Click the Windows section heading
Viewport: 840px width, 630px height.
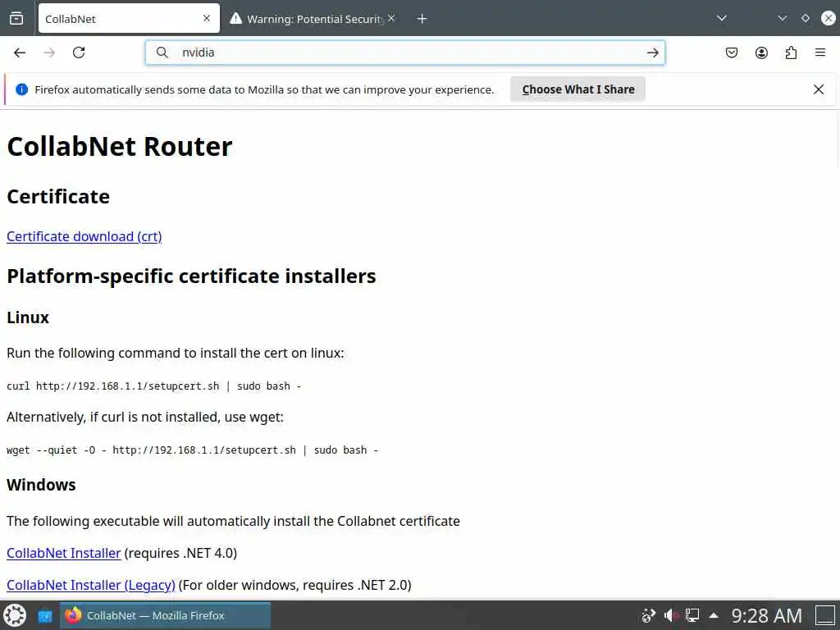pyautogui.click(x=41, y=485)
